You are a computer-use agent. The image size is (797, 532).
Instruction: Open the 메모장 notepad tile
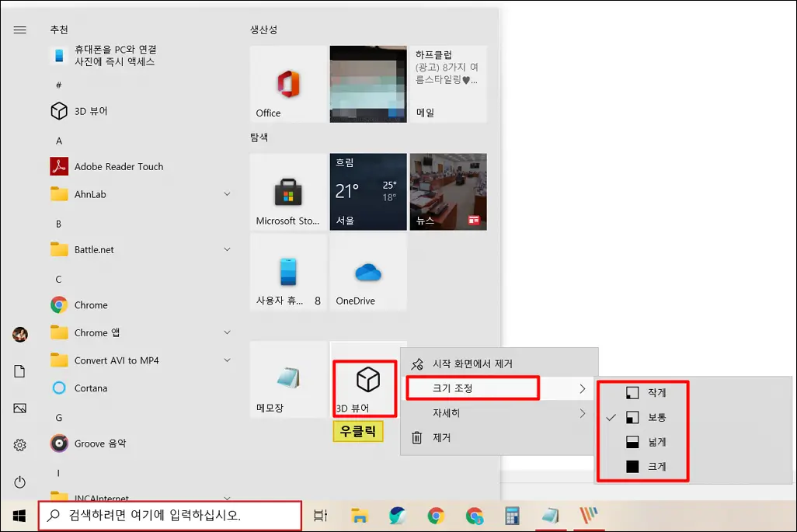(288, 380)
